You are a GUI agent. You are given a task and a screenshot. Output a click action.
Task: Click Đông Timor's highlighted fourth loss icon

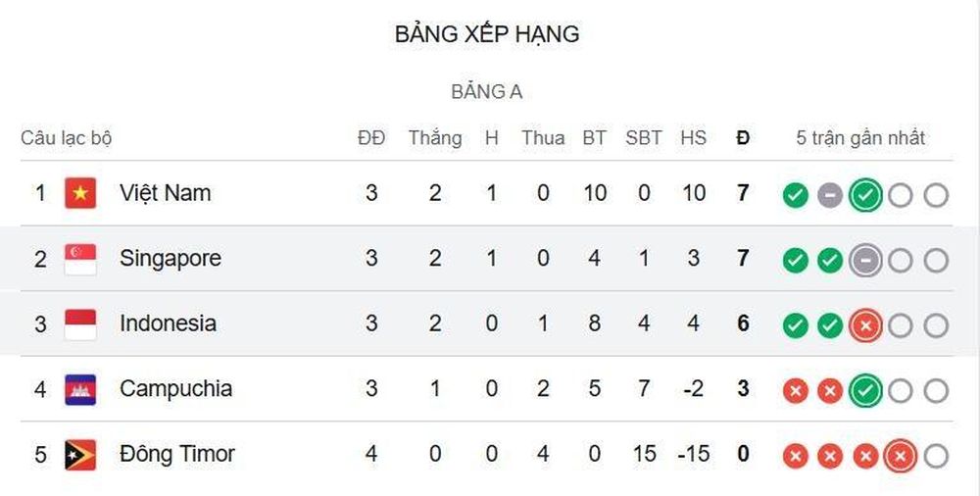(901, 456)
